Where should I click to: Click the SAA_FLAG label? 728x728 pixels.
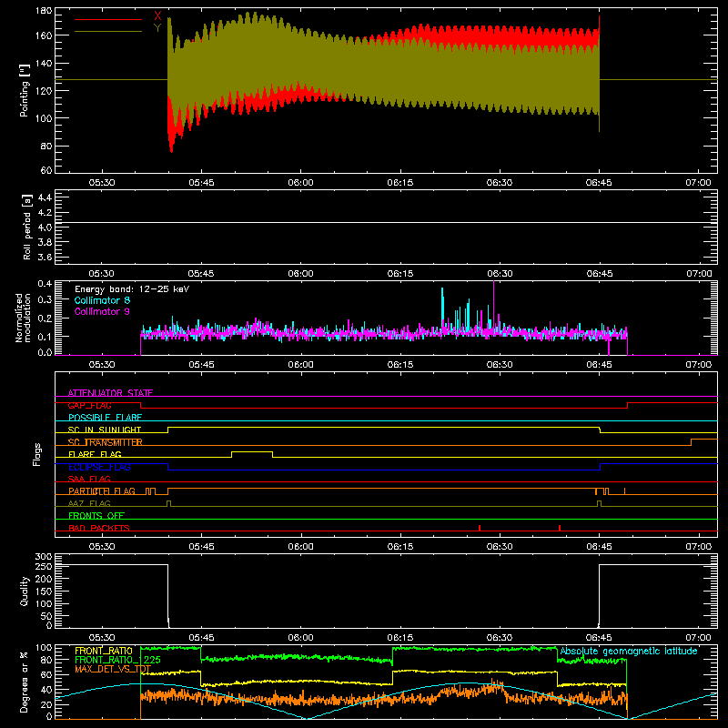(x=89, y=479)
